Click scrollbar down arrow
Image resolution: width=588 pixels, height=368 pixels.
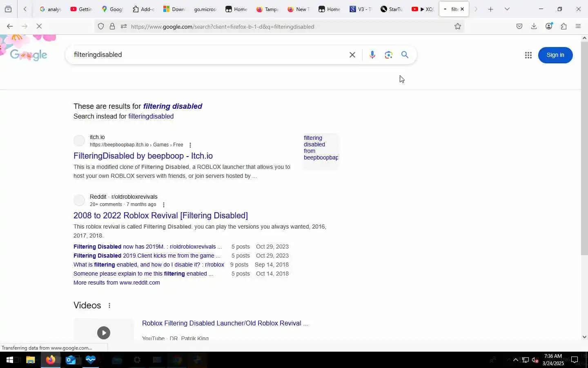tap(584, 337)
